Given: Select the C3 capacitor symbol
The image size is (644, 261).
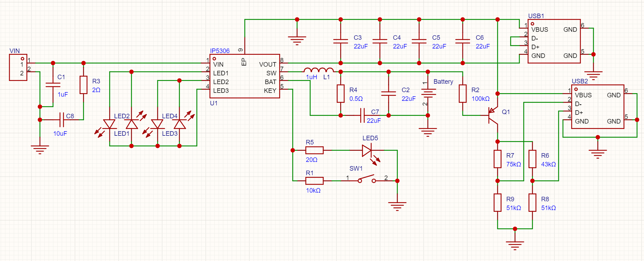Looking at the screenshot, I should [341, 41].
